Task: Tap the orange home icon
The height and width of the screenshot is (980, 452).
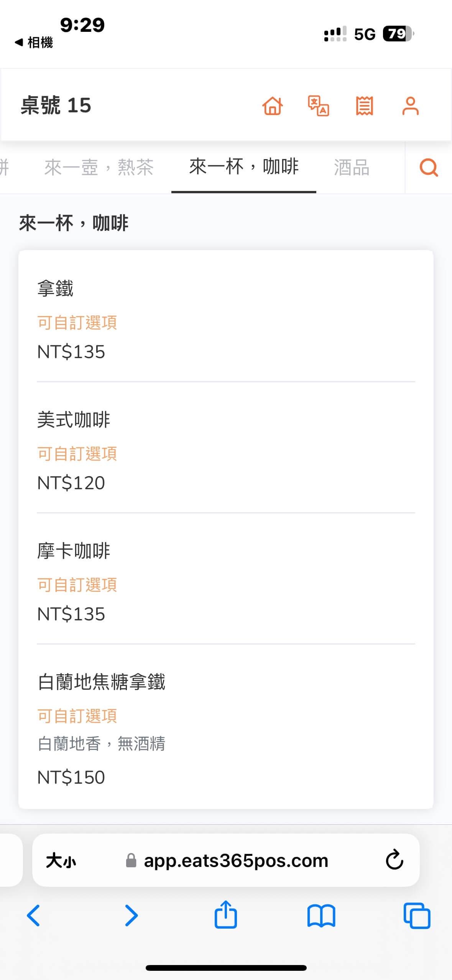Action: [x=273, y=106]
